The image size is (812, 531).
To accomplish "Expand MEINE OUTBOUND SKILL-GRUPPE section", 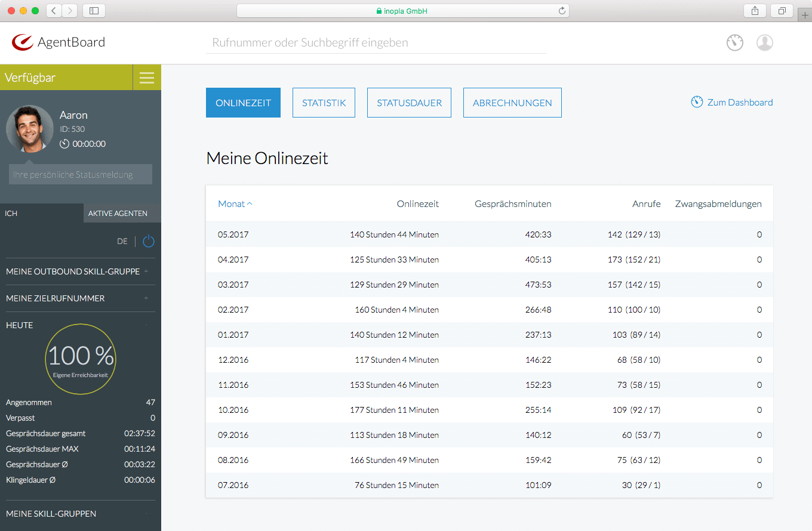I will (81, 271).
